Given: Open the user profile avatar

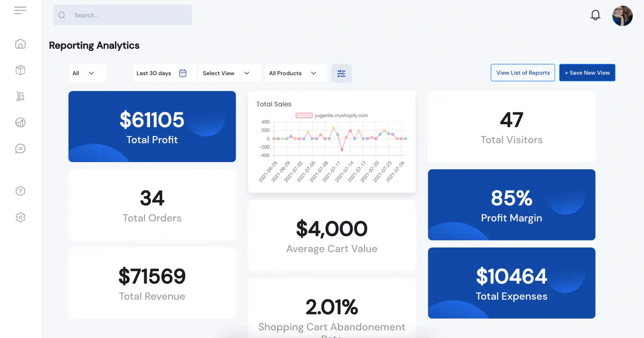Looking at the screenshot, I should 622,16.
